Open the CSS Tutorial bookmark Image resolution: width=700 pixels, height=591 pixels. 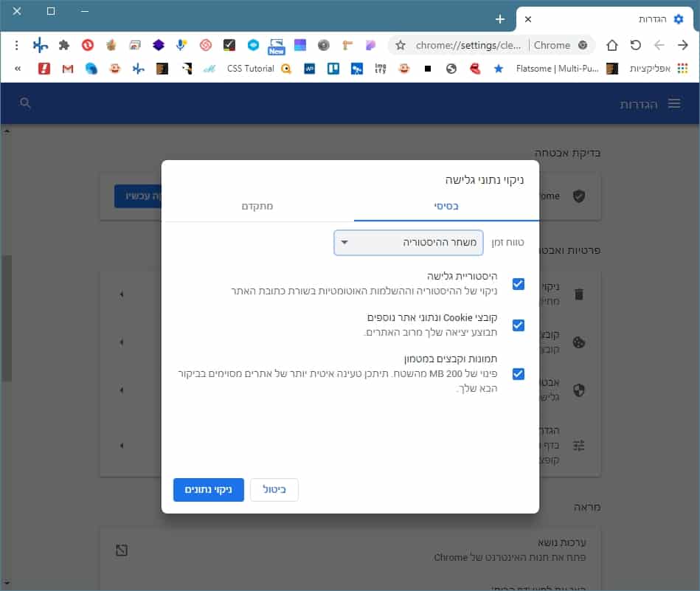[x=249, y=68]
